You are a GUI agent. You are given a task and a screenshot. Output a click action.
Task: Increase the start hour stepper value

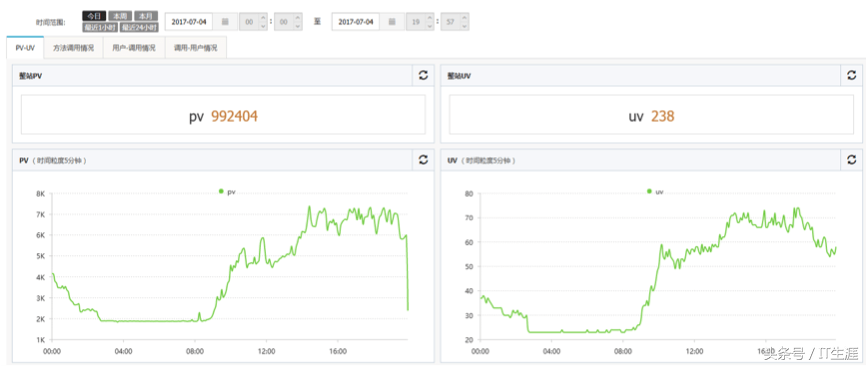(x=263, y=18)
